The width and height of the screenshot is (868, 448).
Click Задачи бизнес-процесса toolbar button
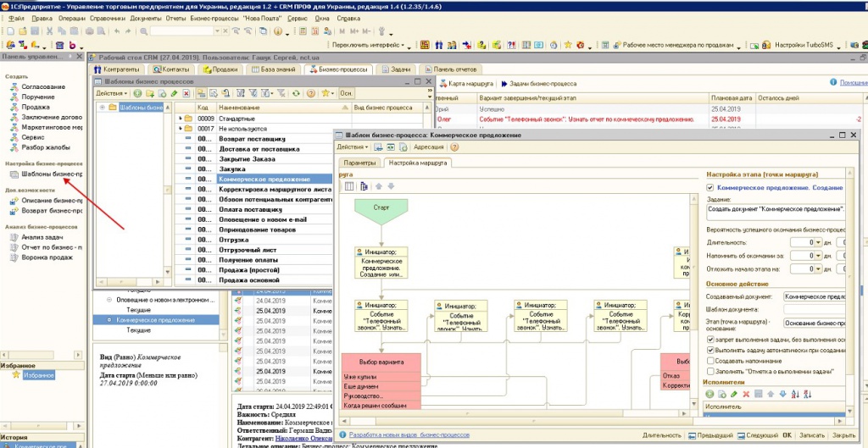click(x=538, y=84)
